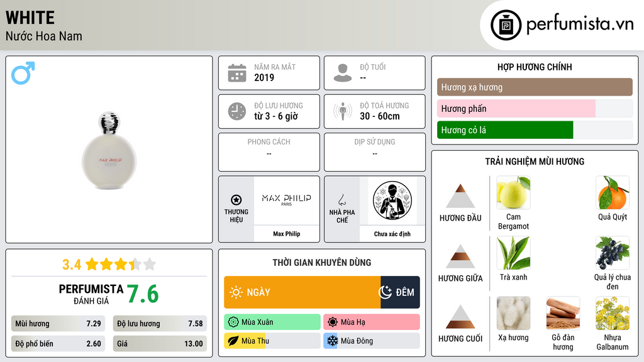Viewport: 644px width, 362px height.
Task: Click the leaf icon in Mùa Thu
Action: (233, 341)
